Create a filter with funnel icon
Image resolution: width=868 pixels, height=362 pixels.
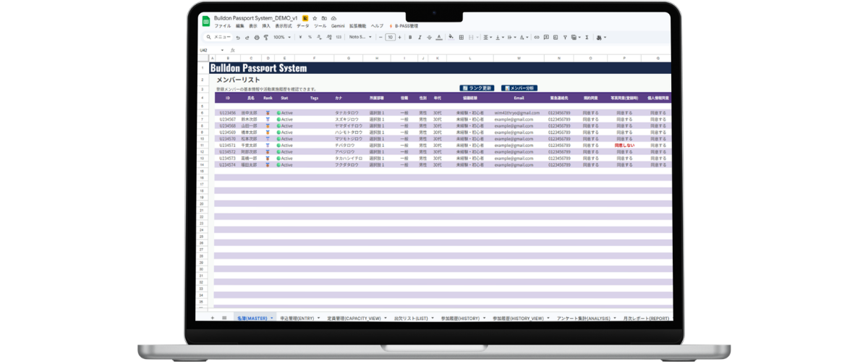[x=565, y=37]
